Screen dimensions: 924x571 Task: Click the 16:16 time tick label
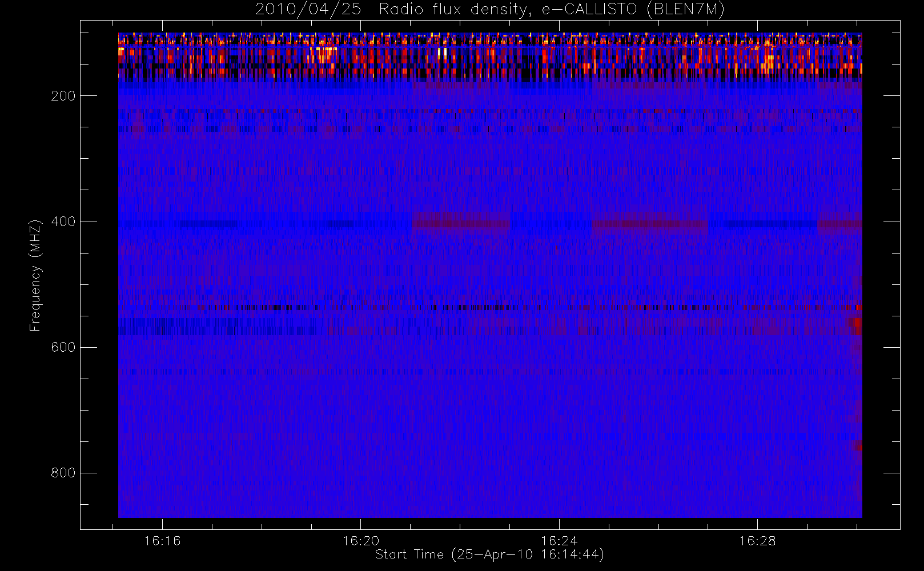click(162, 541)
